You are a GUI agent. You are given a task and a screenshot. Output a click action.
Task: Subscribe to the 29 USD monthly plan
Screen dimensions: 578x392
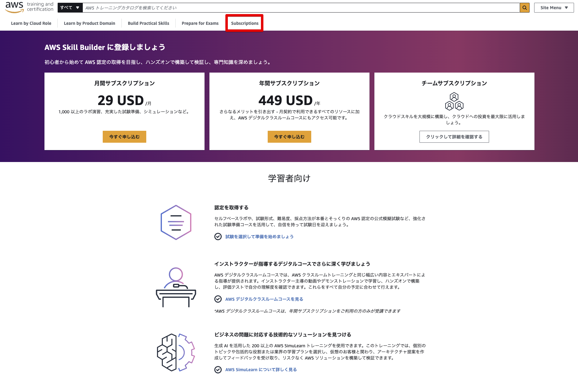(124, 137)
